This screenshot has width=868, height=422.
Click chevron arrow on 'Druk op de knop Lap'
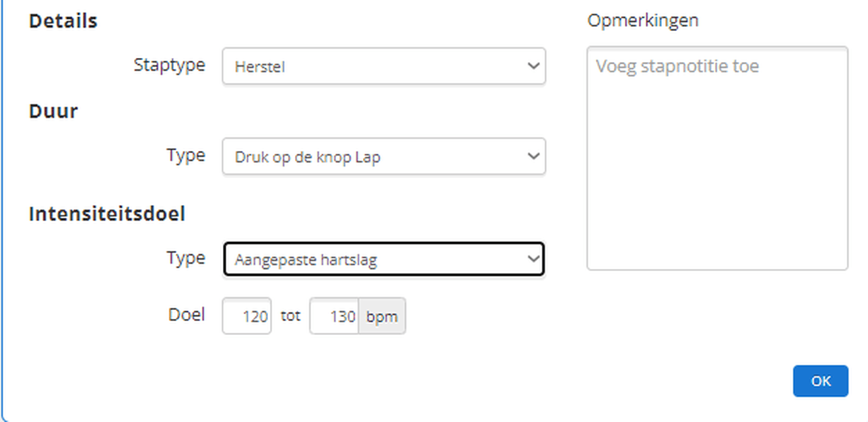[x=533, y=156]
